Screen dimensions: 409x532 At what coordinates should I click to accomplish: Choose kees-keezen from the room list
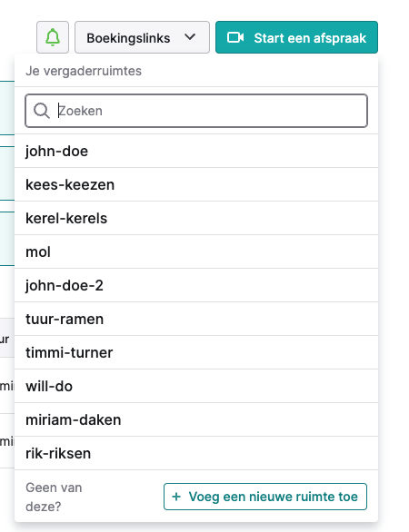[196, 184]
